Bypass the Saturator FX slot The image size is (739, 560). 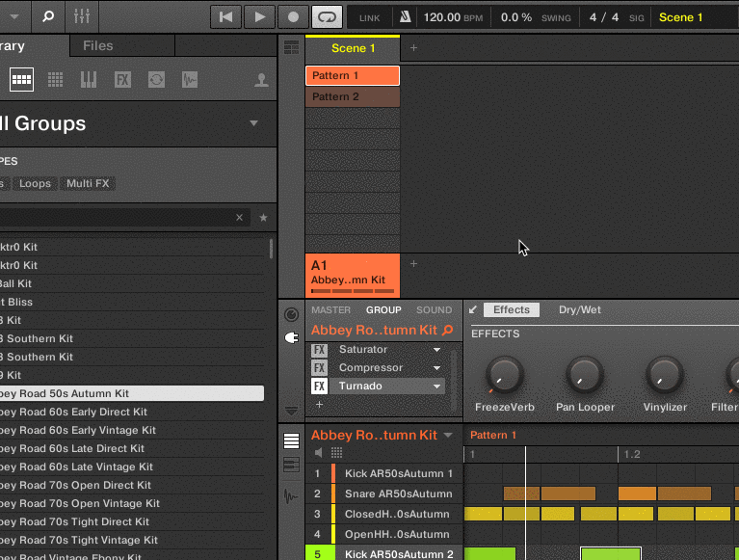click(319, 350)
